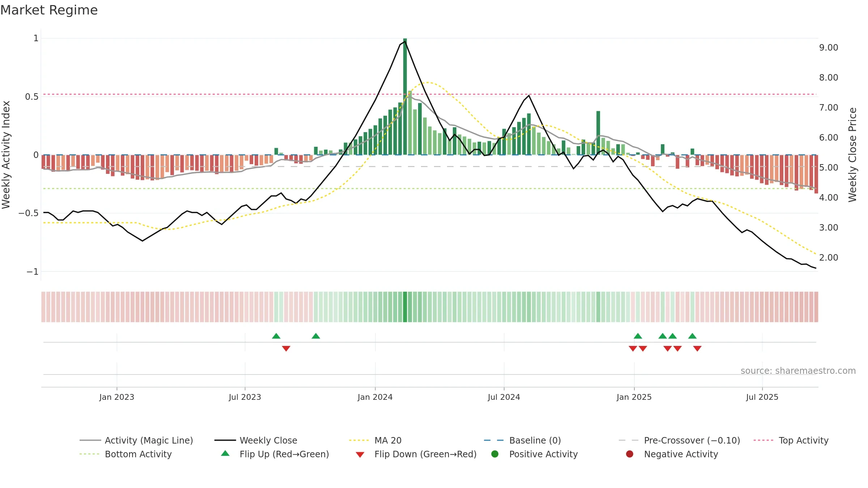The image size is (868, 488).
Task: Click the Market Regime chart title
Action: (49, 10)
